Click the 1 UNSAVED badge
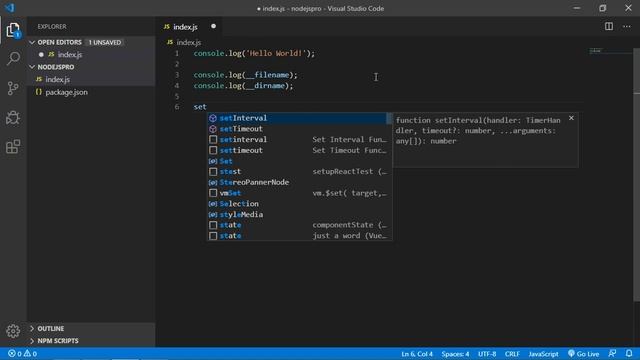The image size is (640, 360). 105,42
